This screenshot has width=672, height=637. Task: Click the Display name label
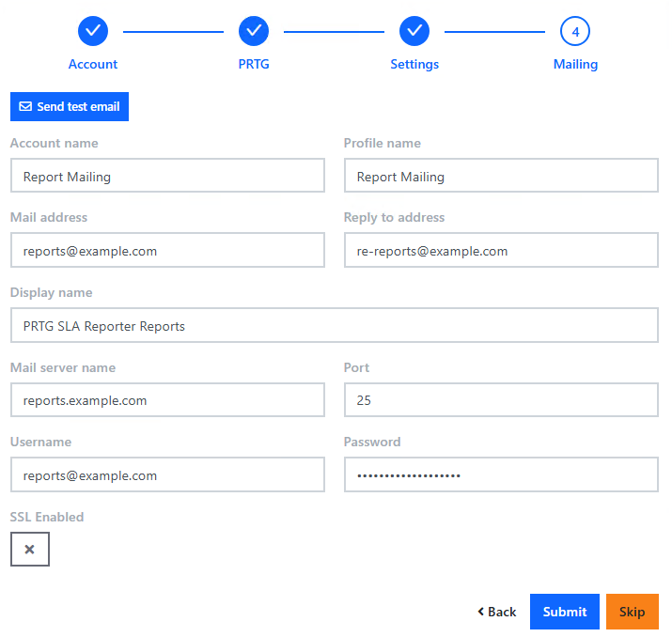(x=52, y=292)
